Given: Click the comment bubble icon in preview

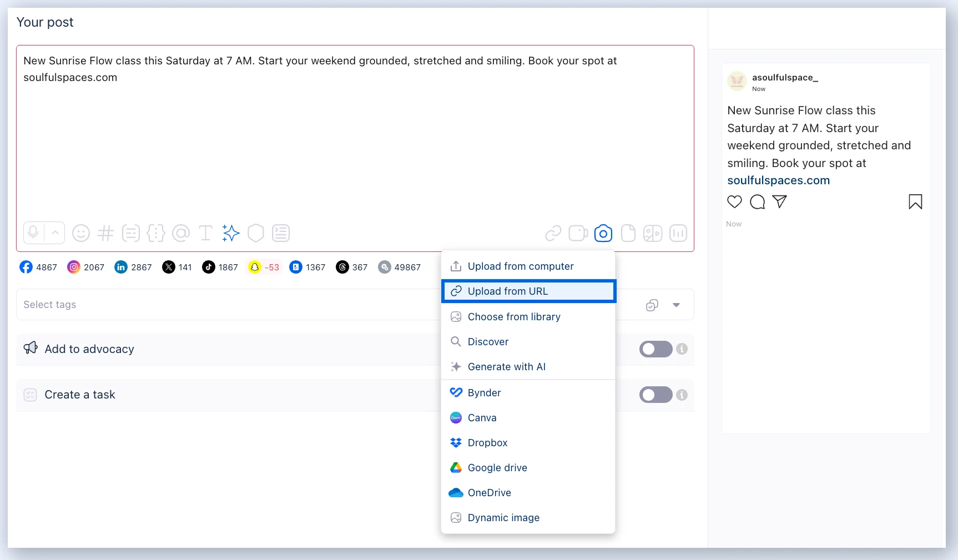Looking at the screenshot, I should [x=757, y=202].
